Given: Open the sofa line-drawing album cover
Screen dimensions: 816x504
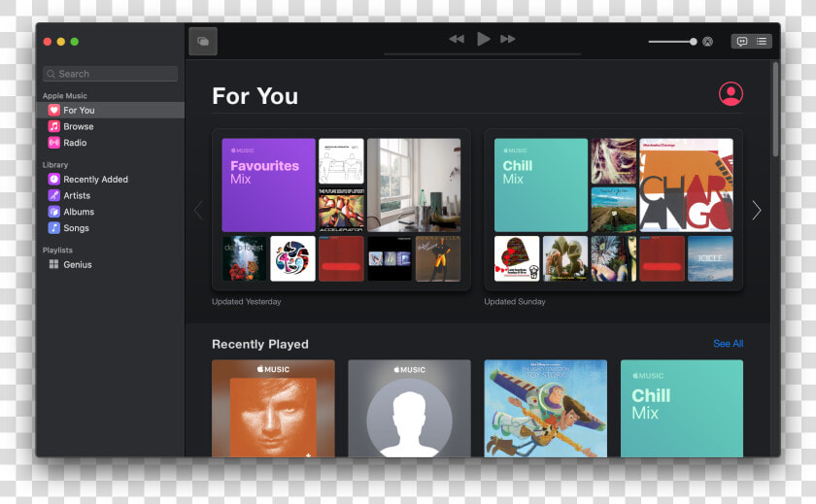Looking at the screenshot, I should click(341, 161).
